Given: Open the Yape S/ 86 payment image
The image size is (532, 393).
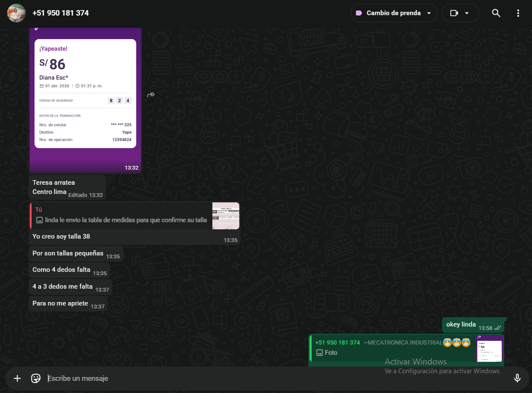Looking at the screenshot, I should click(x=85, y=97).
